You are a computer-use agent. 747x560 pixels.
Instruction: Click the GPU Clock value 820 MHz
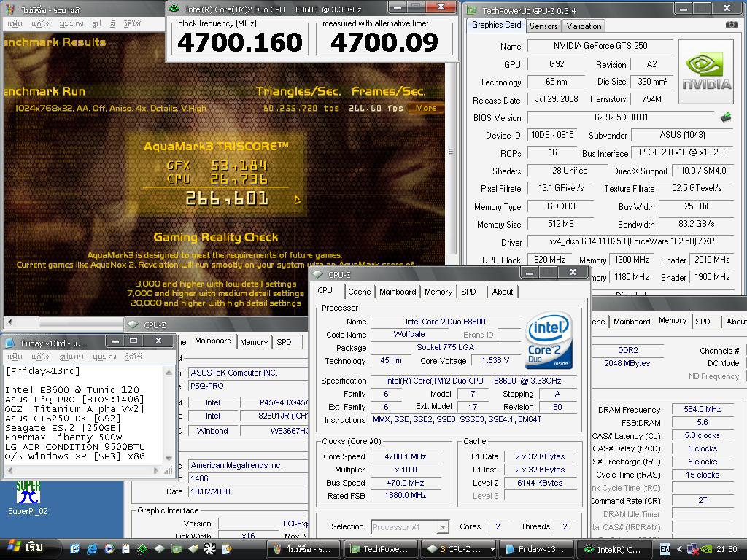549,260
